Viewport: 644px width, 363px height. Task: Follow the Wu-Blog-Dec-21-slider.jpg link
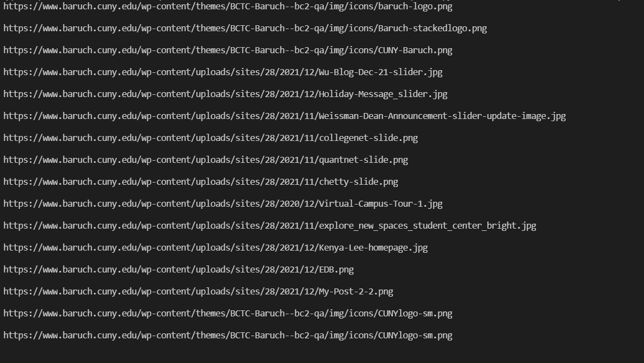point(223,72)
